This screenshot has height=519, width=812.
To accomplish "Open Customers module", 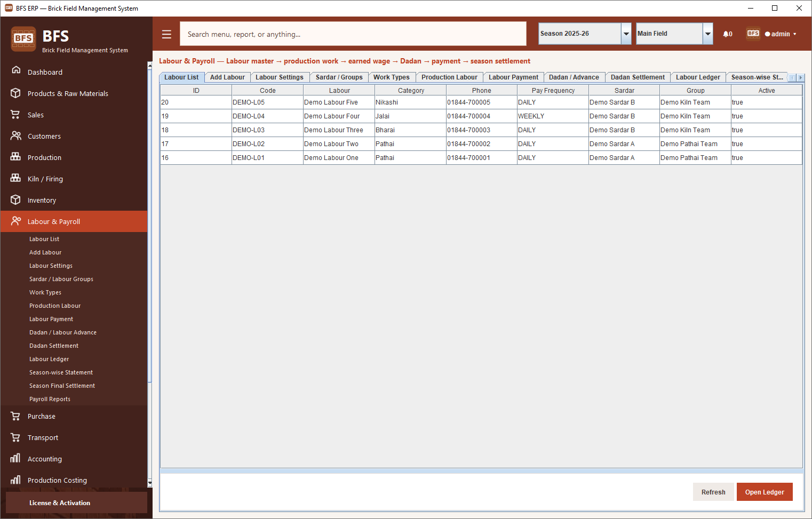I will [x=74, y=136].
